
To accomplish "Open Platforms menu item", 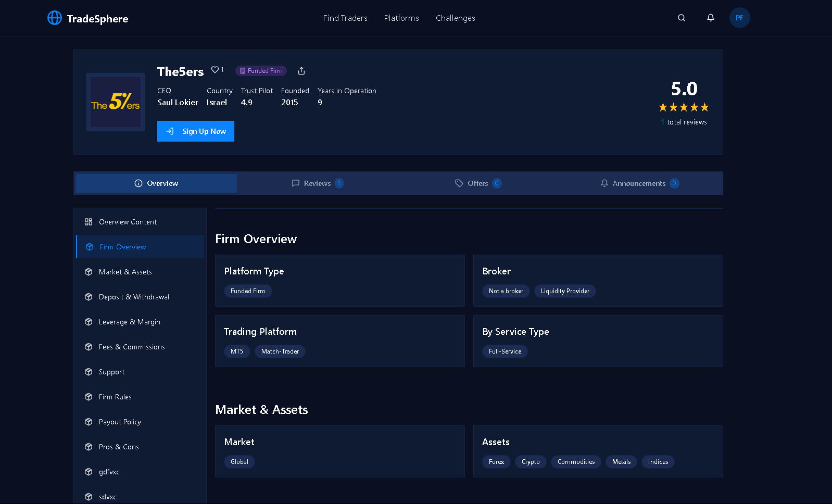I will point(401,18).
